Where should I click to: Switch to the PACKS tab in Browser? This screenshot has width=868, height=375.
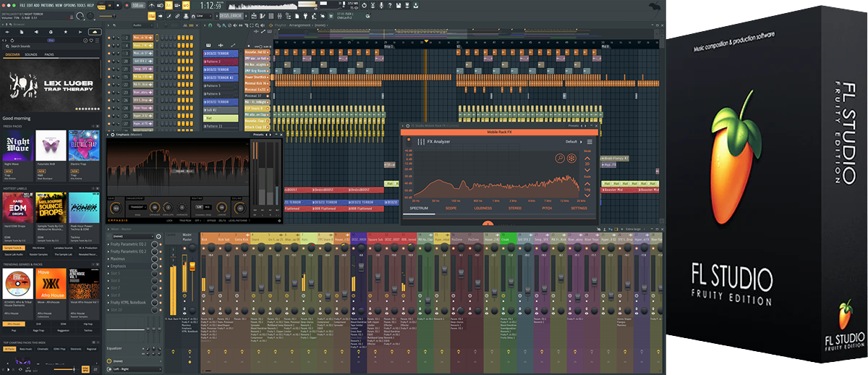(x=49, y=54)
